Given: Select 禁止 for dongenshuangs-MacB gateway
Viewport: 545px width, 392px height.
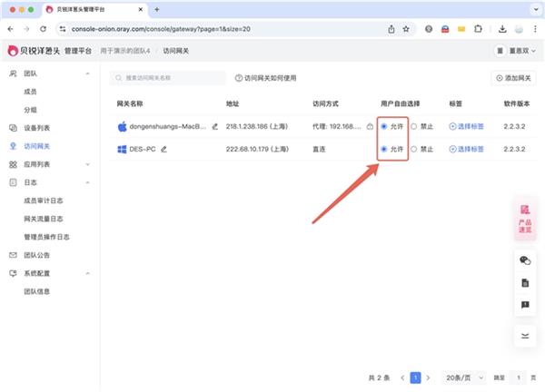Looking at the screenshot, I should 415,126.
